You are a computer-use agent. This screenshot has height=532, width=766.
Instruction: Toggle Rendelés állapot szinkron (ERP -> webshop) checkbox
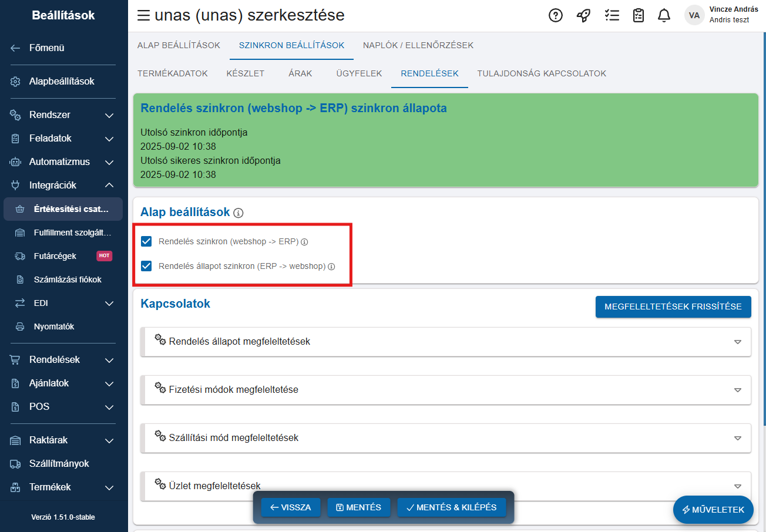click(x=147, y=266)
